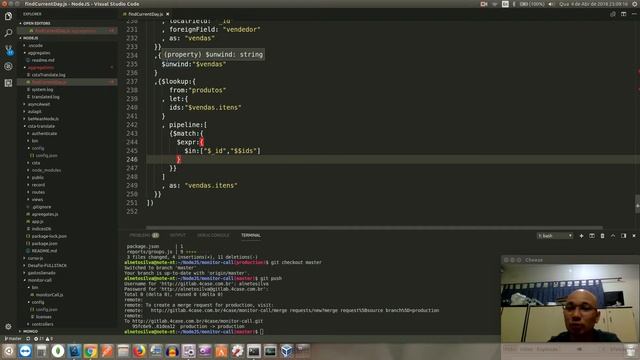This screenshot has height=360, width=640.
Task: Click the sync changes icon in status bar
Action: click(28, 339)
